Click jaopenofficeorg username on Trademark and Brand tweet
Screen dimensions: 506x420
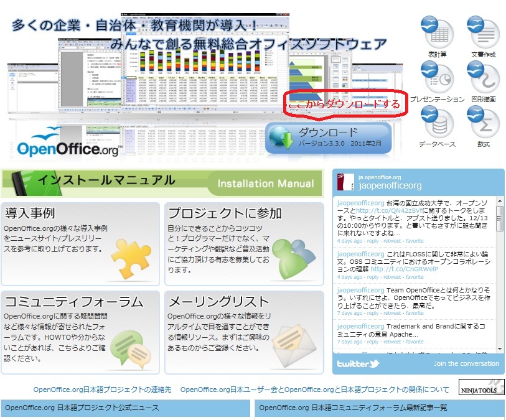pyautogui.click(x=360, y=327)
